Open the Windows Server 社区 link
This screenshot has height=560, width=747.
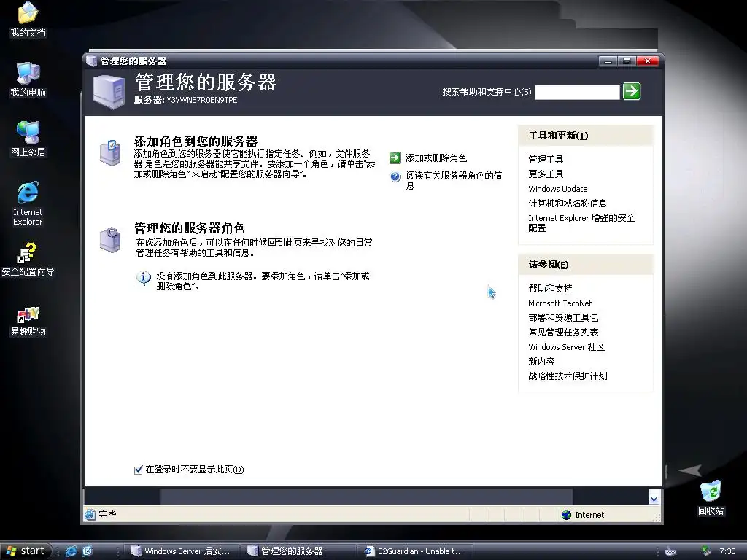point(566,346)
